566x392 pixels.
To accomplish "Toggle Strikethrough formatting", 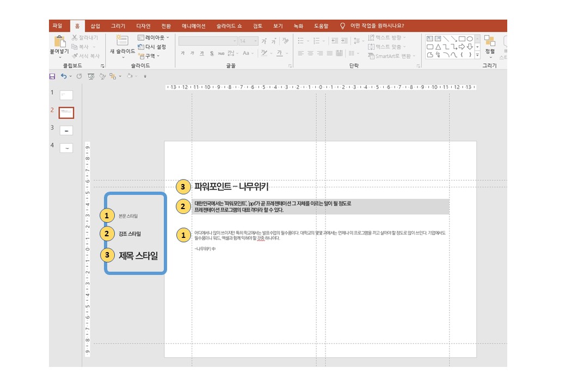I will tap(221, 53).
